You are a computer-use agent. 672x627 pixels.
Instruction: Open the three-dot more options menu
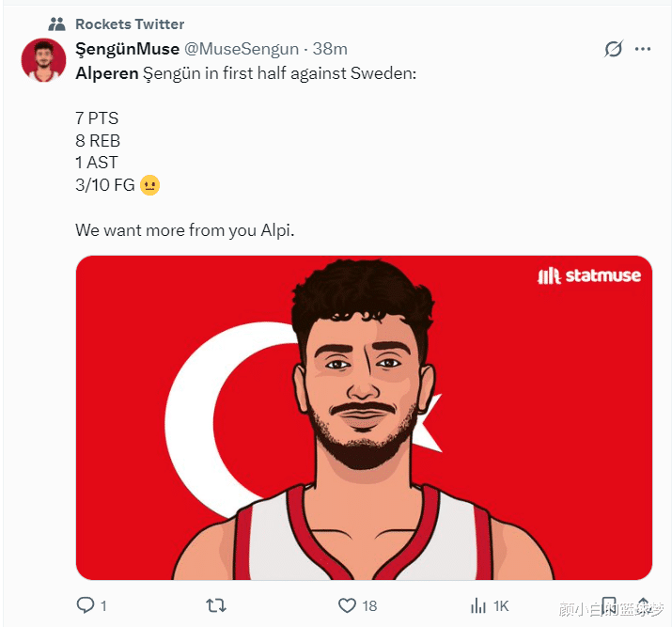[x=643, y=49]
